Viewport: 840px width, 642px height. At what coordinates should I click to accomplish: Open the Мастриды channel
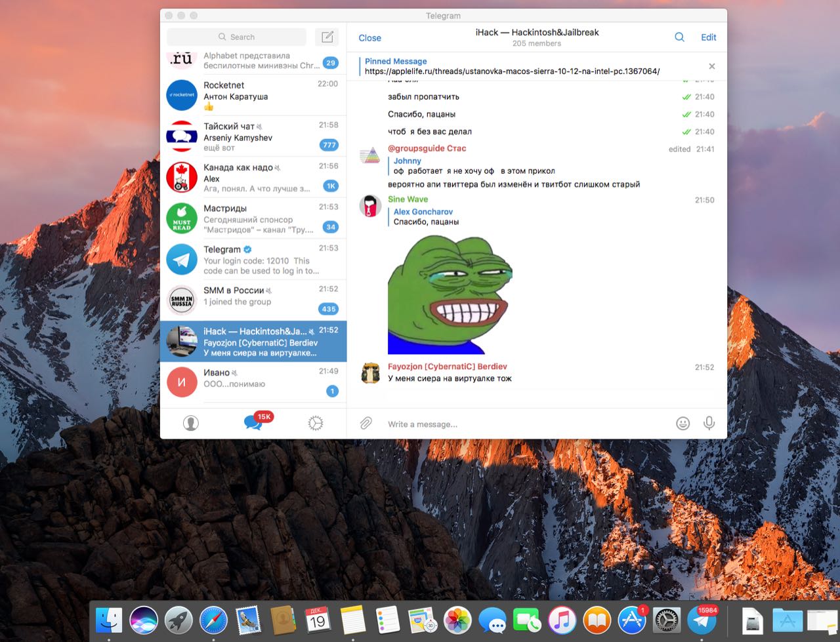pyautogui.click(x=253, y=218)
